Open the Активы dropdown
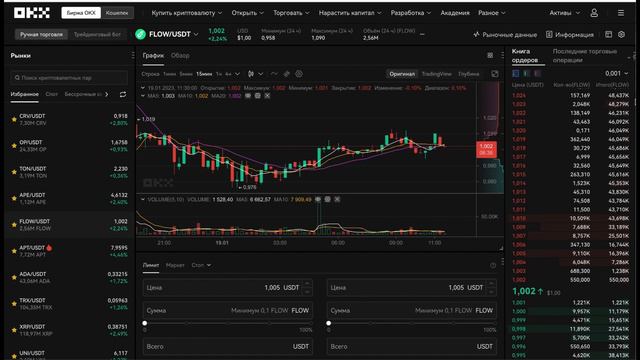Screen dimensions: 640x360 (x=564, y=13)
